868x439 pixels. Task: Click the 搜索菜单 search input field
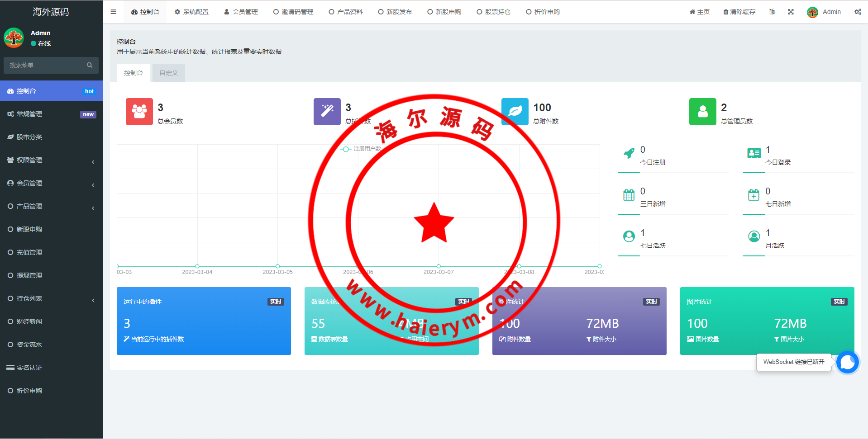pos(45,65)
